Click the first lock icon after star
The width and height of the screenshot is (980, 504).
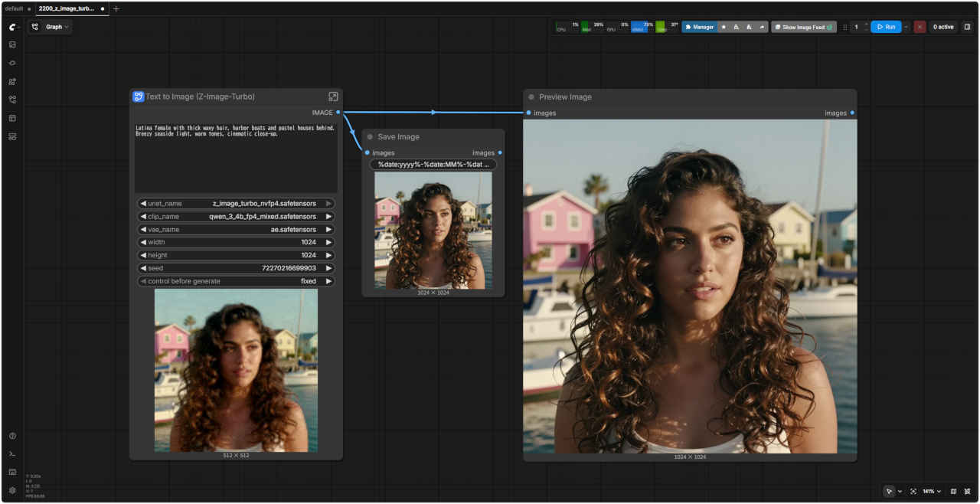[x=737, y=27]
